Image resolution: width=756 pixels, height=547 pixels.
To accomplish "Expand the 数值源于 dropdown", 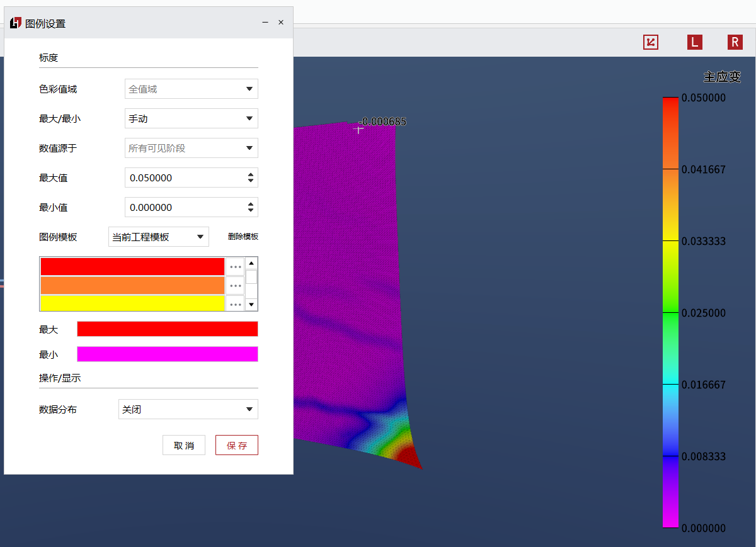I will tap(191, 148).
